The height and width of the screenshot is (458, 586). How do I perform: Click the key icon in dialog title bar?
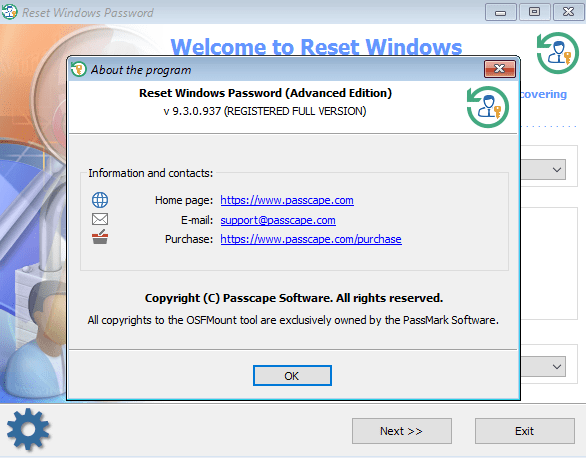pos(78,69)
